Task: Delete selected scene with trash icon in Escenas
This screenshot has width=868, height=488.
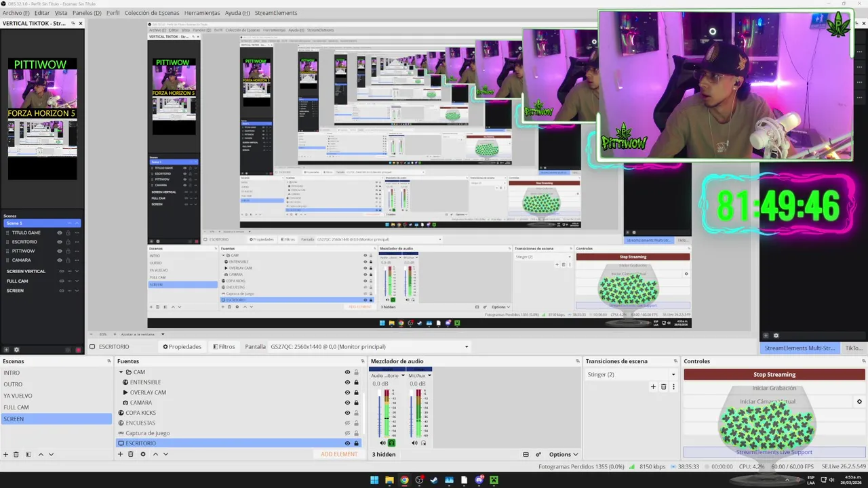Action: [x=16, y=454]
